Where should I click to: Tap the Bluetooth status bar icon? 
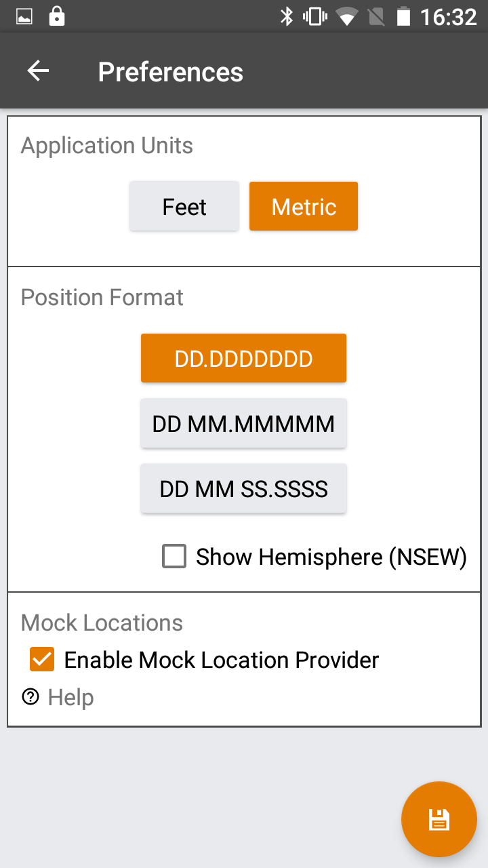pos(287,16)
